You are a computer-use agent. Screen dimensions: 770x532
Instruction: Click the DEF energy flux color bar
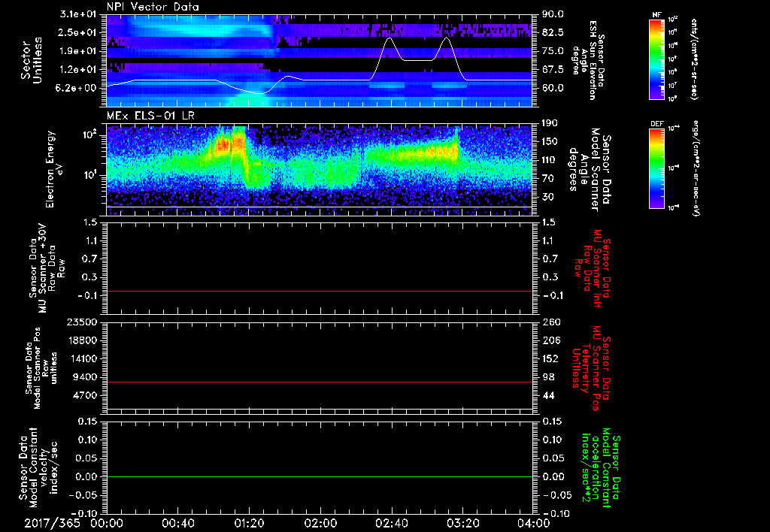[653, 168]
